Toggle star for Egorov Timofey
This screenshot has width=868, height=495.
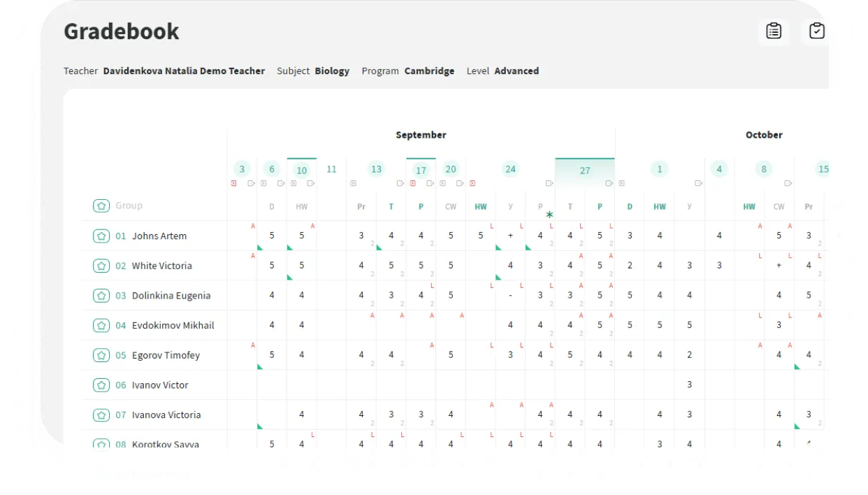click(x=101, y=355)
